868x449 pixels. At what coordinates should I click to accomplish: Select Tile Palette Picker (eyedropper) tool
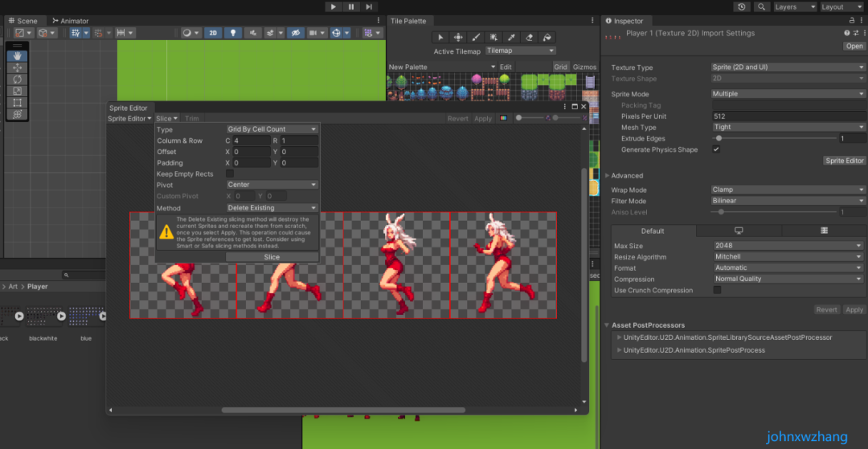(x=511, y=38)
